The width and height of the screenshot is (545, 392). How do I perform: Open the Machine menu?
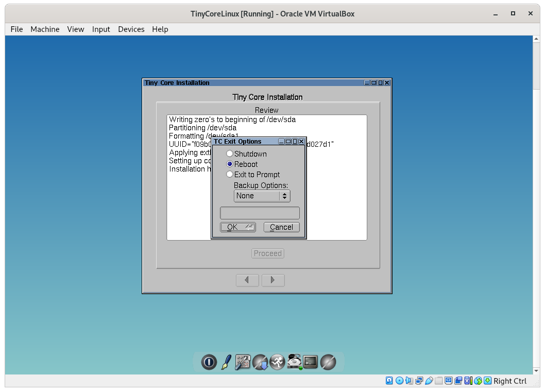pyautogui.click(x=45, y=29)
